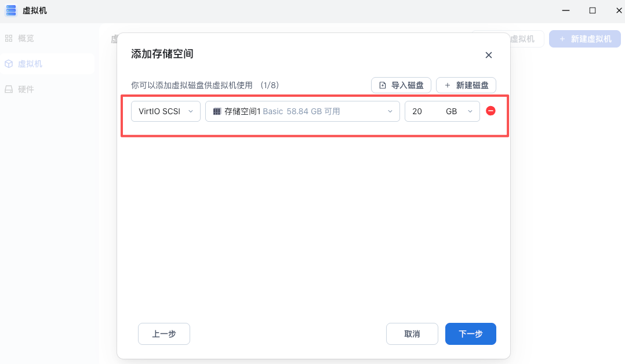
Task: Click the red minus icon to remove disk
Action: [x=490, y=111]
